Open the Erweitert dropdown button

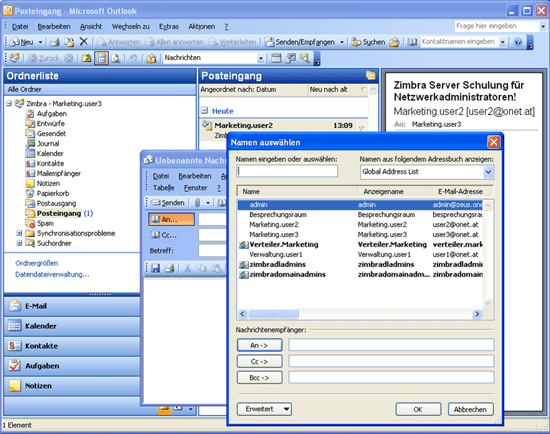264,409
